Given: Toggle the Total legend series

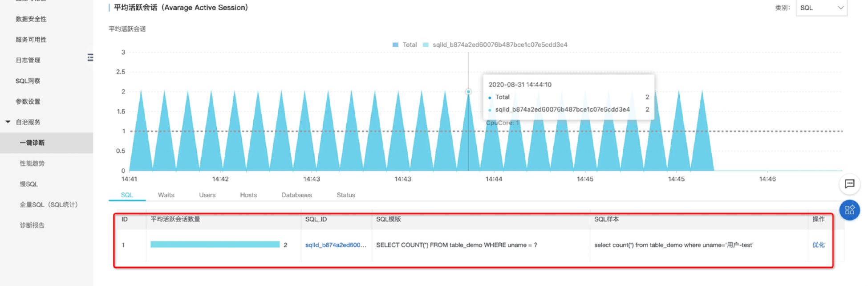Looking at the screenshot, I should [x=405, y=45].
